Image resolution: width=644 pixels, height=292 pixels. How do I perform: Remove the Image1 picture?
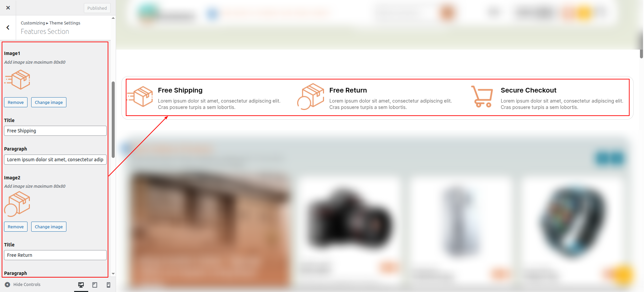coord(16,102)
